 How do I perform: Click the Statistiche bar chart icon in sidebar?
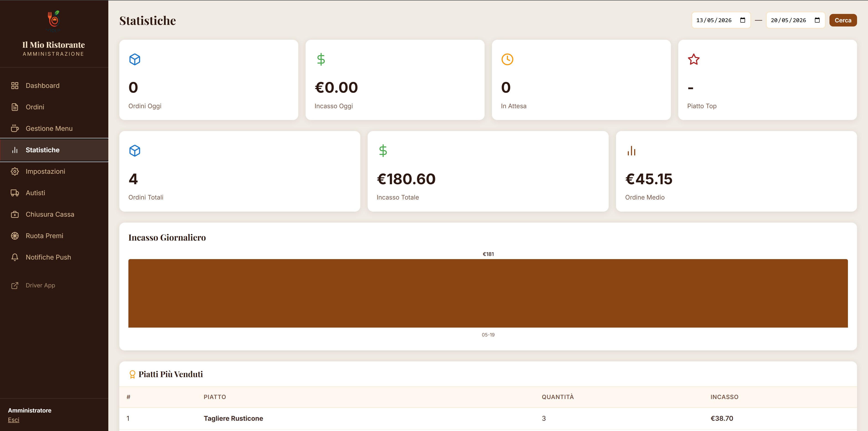15,150
